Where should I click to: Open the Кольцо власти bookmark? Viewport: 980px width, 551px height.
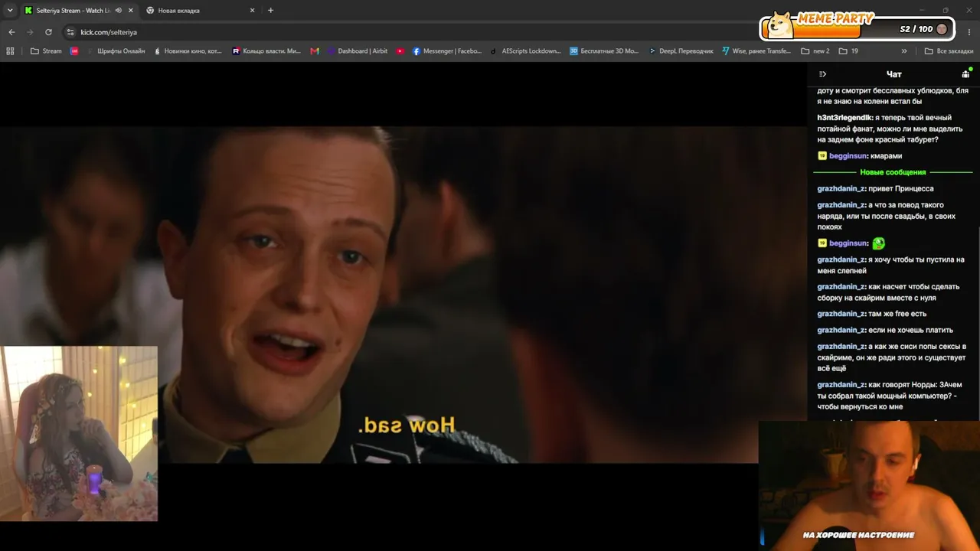(x=266, y=51)
